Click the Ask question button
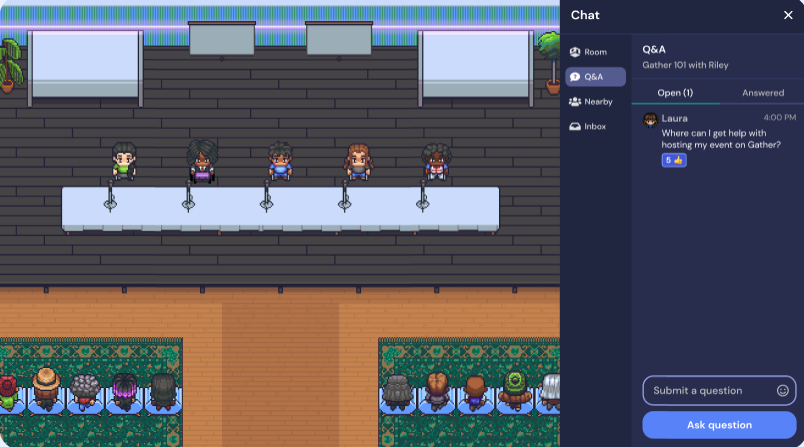 point(719,425)
